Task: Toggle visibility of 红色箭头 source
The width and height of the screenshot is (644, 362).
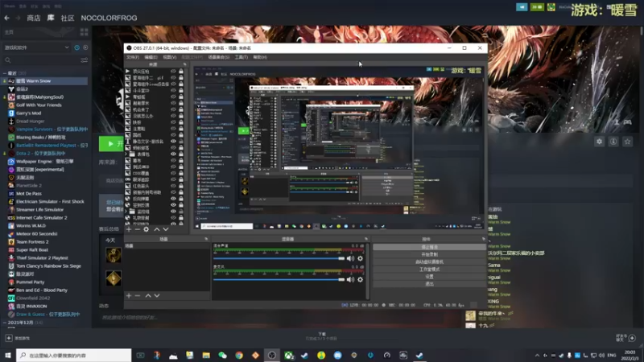Action: click(173, 186)
